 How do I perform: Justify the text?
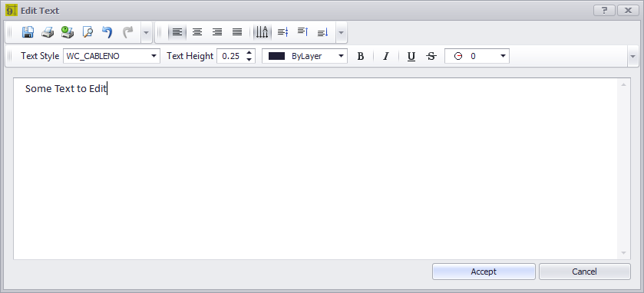(x=237, y=32)
